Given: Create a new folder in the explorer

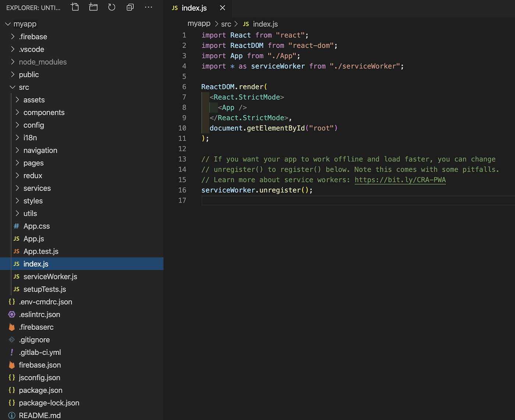Looking at the screenshot, I should tap(93, 7).
